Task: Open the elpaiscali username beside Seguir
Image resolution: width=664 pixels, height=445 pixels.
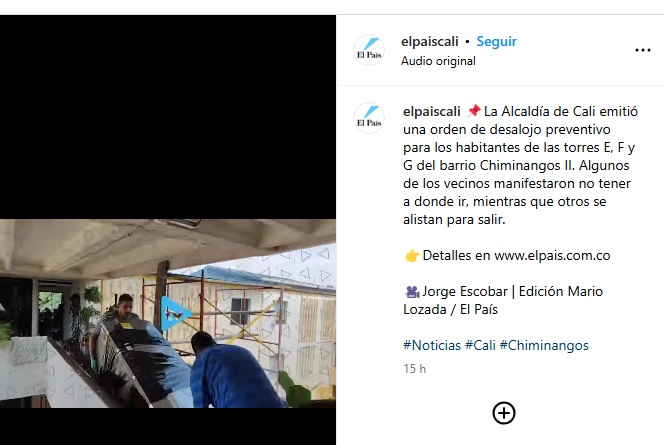Action: [429, 41]
